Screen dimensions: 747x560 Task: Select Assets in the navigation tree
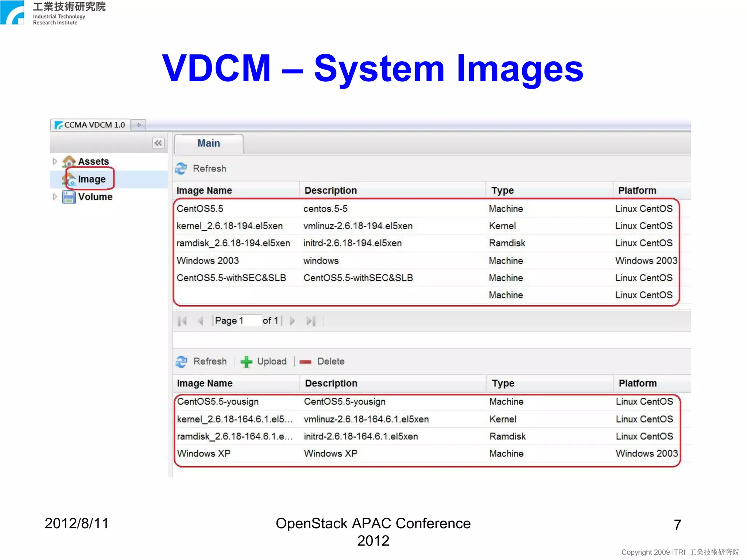click(x=93, y=161)
